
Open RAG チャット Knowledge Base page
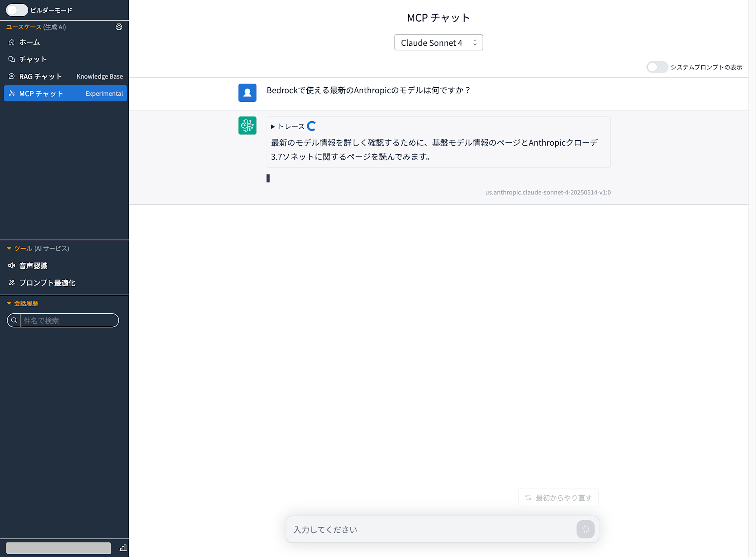[x=65, y=76]
